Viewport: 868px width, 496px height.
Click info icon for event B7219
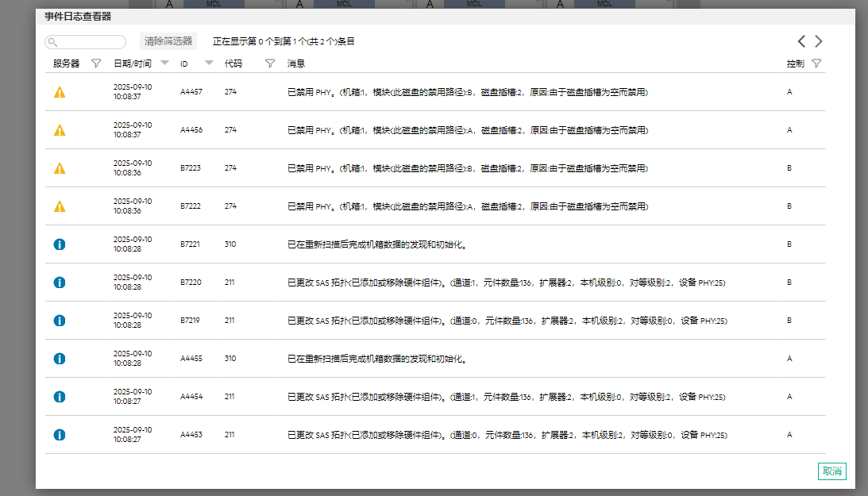pos(60,321)
